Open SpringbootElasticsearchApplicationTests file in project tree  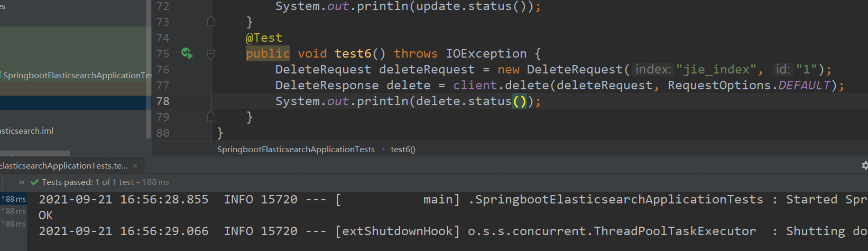tap(76, 76)
